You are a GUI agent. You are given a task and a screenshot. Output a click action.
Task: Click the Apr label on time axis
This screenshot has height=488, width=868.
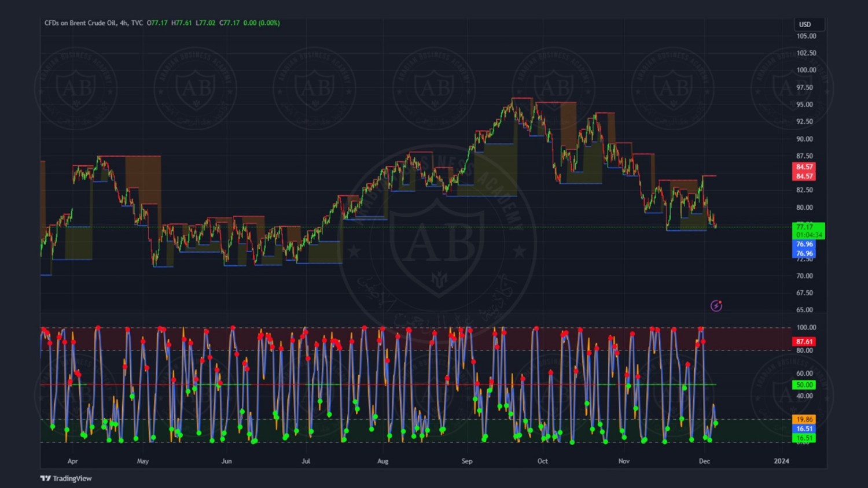72,461
